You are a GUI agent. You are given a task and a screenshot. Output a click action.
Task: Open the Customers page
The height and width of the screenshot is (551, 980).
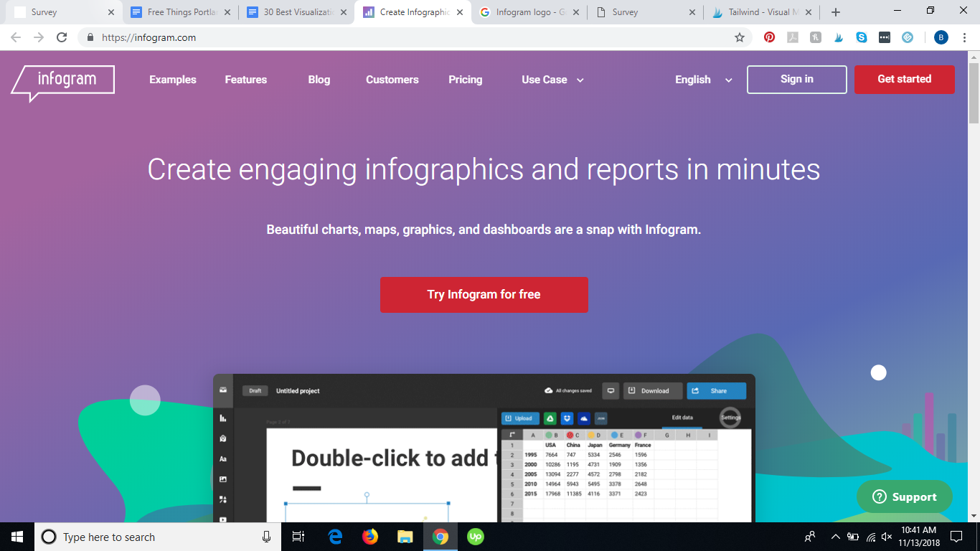392,80
